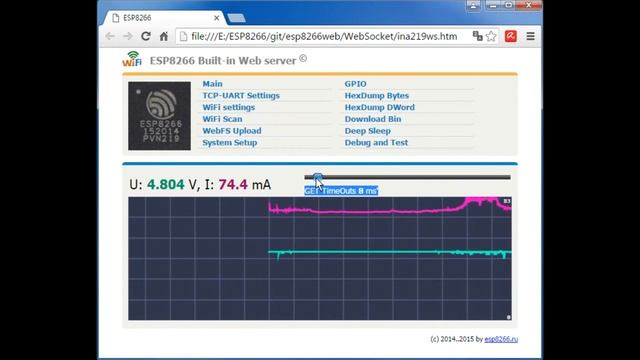Click the highlighted GET TimeOuts 8 ms label
Viewport: 640px width, 360px height.
(341, 191)
